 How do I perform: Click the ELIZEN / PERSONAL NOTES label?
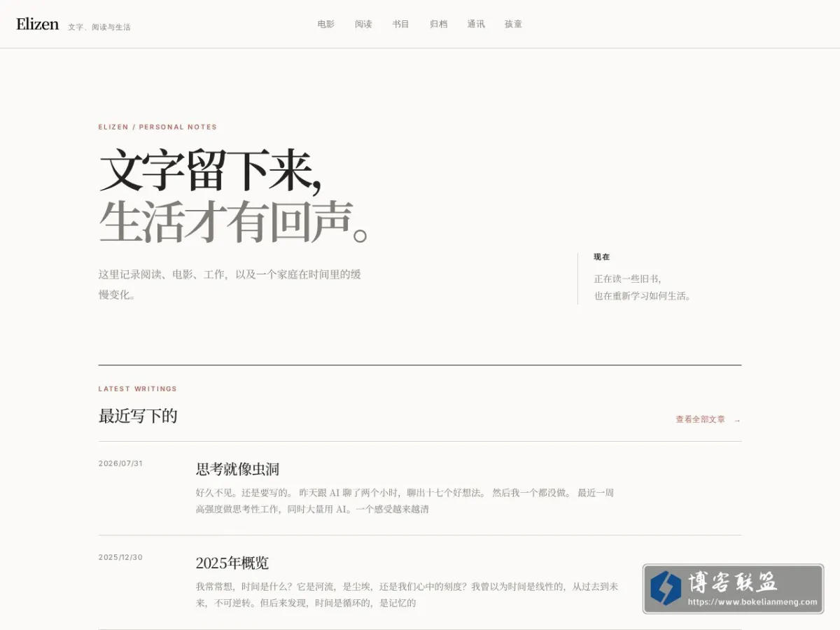coord(157,127)
